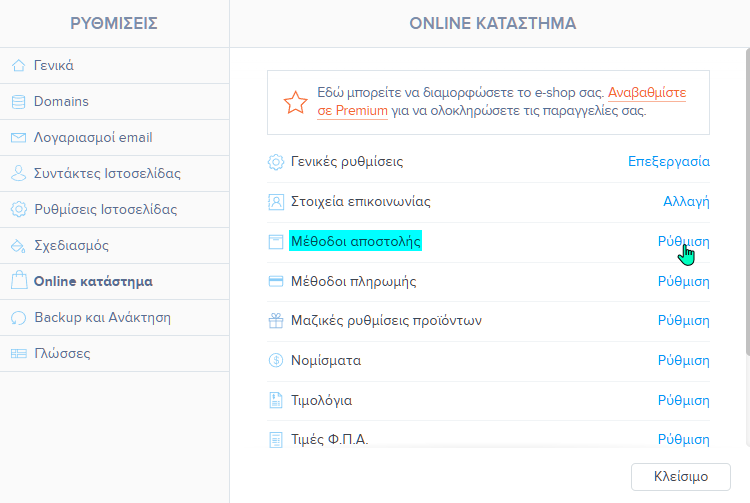Click Αλλαγή link for Στοιχεία επικοινωνίας
750x503 pixels.
[686, 201]
